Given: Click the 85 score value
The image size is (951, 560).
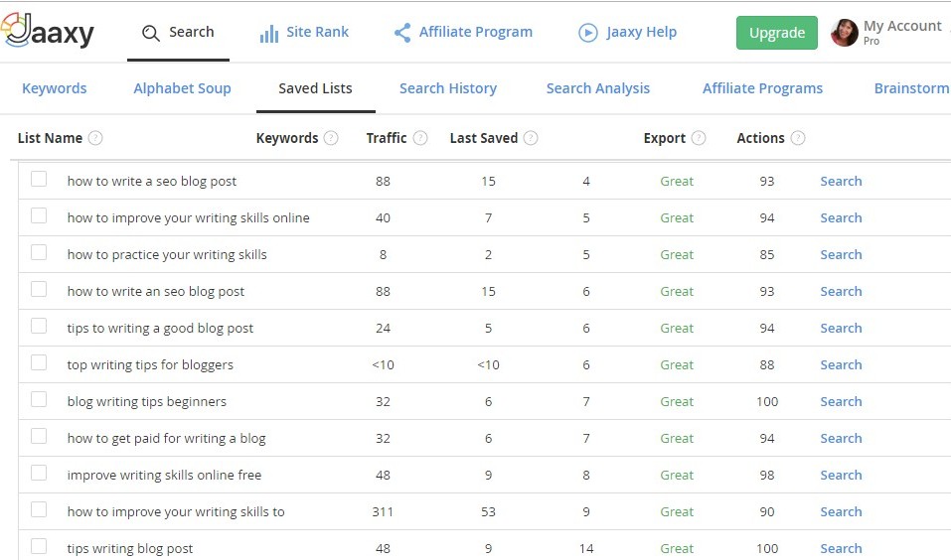Looking at the screenshot, I should (767, 254).
